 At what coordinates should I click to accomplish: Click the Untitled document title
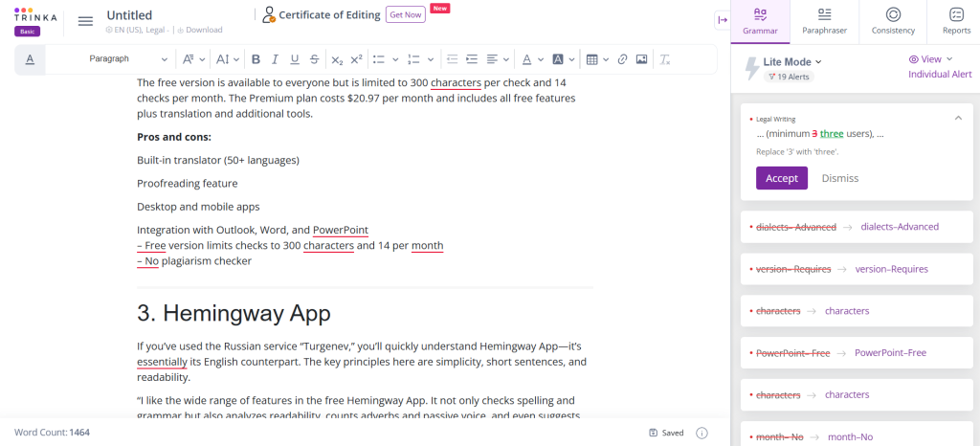[x=129, y=15]
